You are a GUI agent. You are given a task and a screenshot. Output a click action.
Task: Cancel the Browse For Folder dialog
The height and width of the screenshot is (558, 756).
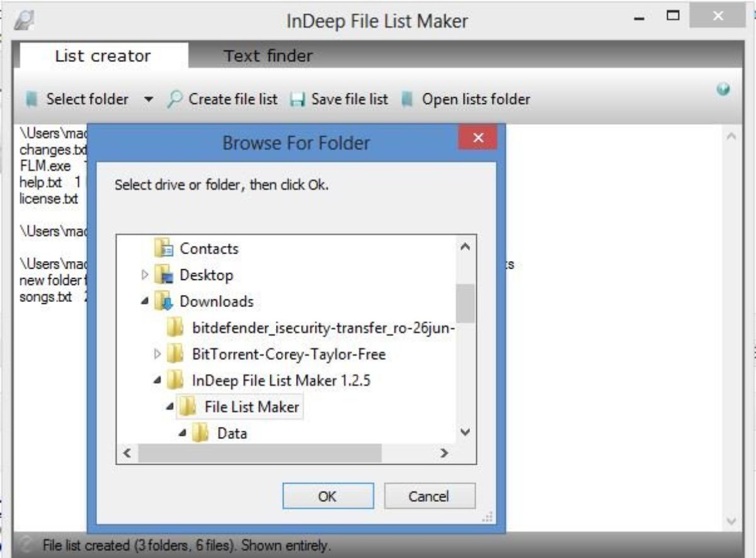pos(428,496)
